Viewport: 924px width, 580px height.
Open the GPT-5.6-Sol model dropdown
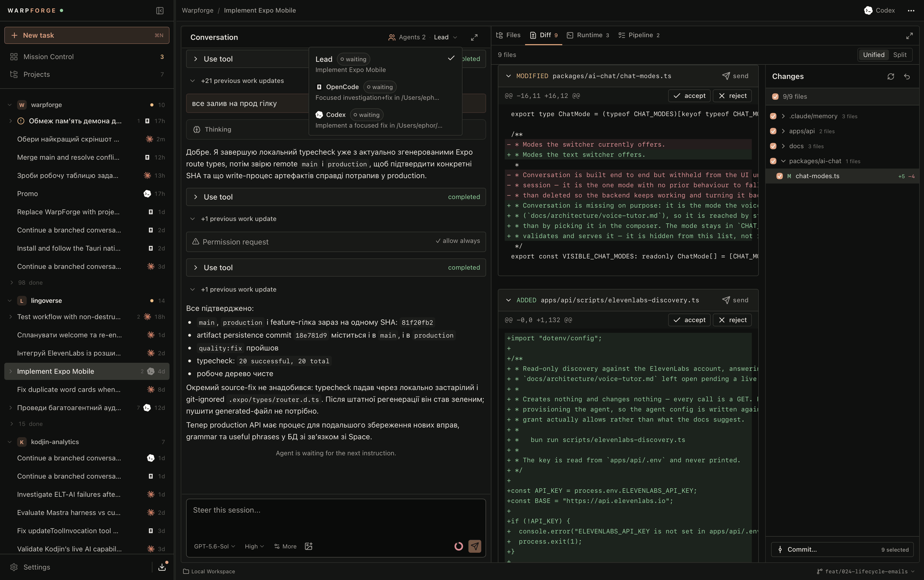coord(214,546)
